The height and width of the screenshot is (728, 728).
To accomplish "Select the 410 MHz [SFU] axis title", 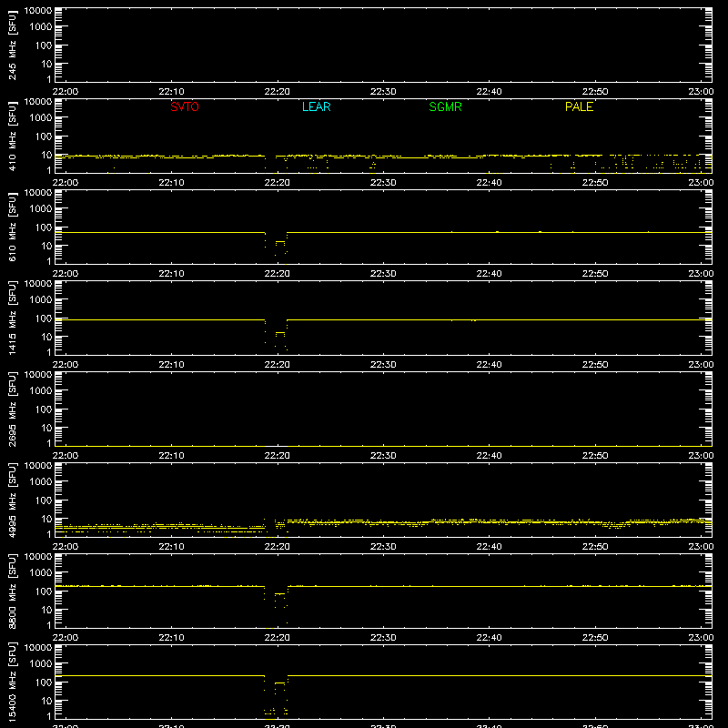I will (x=13, y=136).
